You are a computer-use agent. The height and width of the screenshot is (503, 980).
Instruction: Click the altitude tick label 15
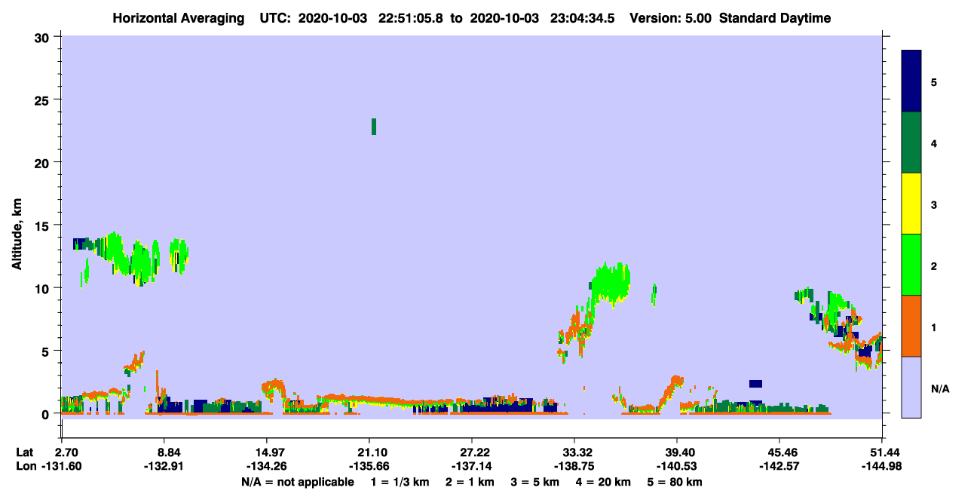[x=44, y=225]
